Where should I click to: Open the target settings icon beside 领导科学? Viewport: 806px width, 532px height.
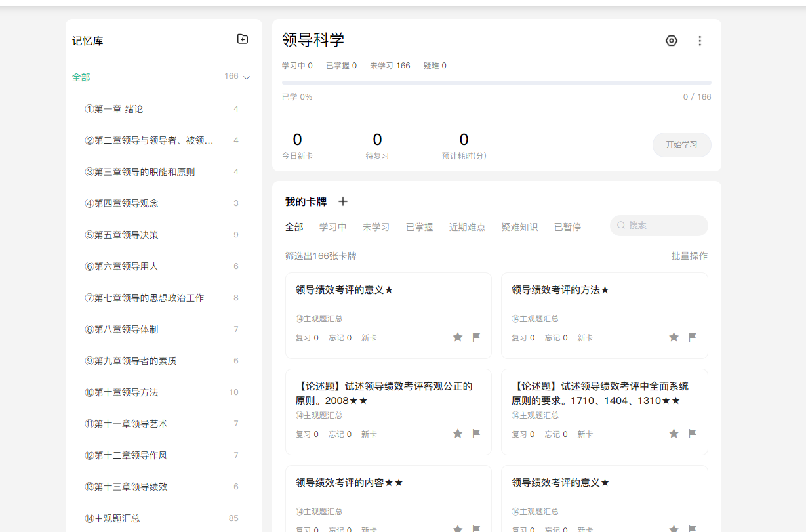click(x=672, y=41)
